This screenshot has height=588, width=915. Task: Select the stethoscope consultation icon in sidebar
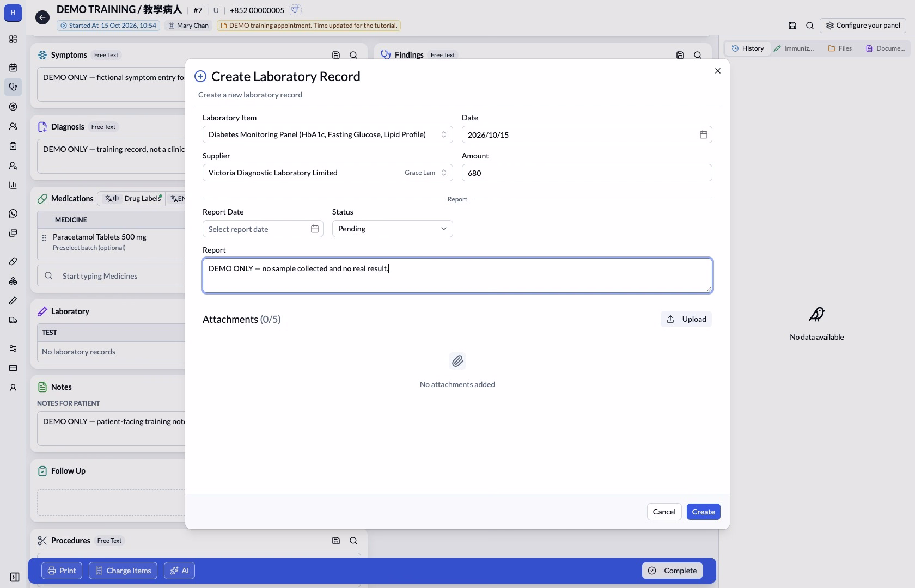pos(13,87)
